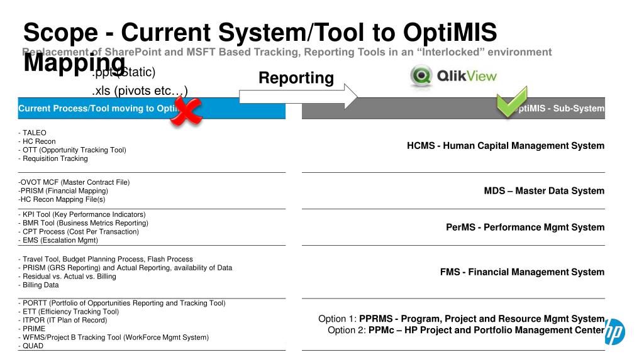Click the QlikView logo
The image size is (644, 362).
pos(453,76)
